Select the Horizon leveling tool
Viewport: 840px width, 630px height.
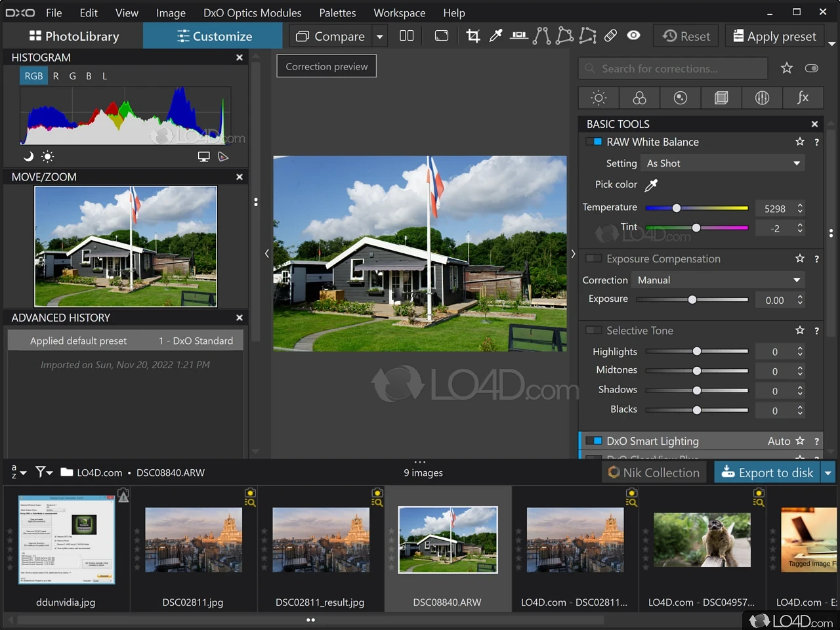click(x=519, y=35)
